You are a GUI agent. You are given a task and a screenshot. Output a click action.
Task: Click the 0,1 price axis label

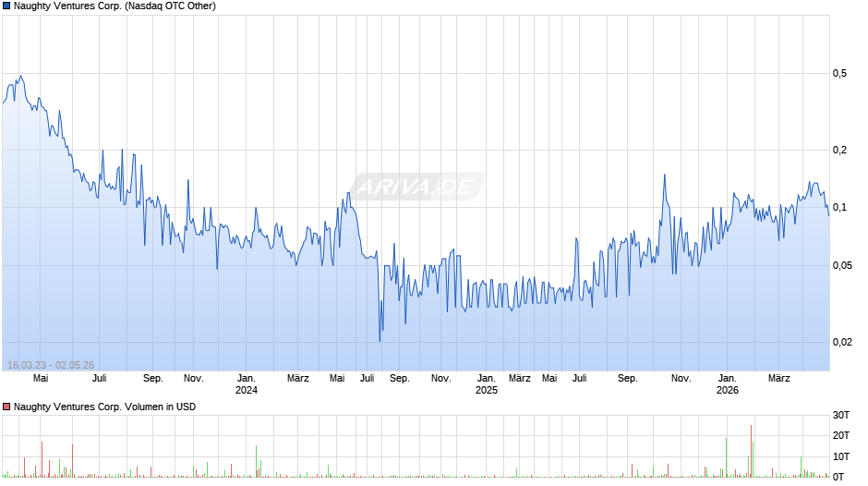[839, 207]
